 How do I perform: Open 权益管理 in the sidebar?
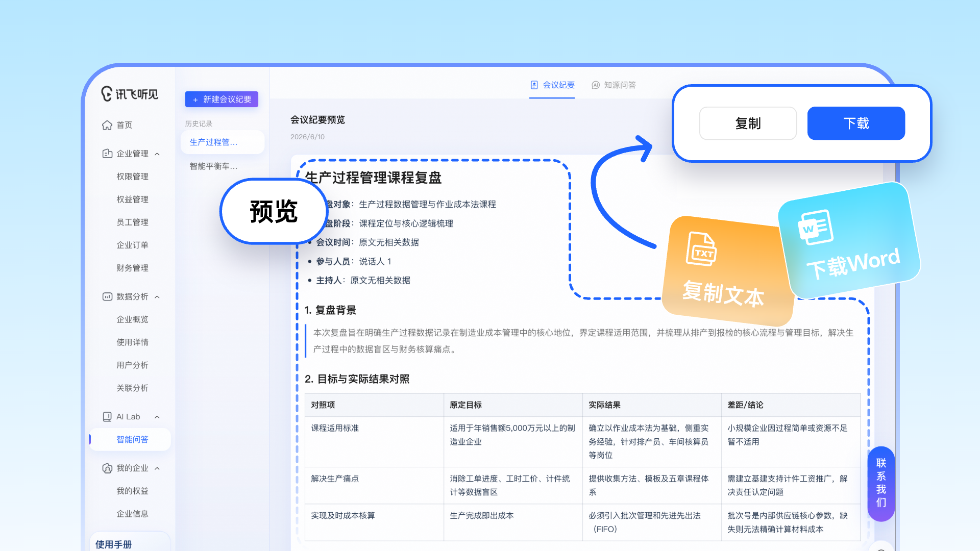(x=132, y=199)
